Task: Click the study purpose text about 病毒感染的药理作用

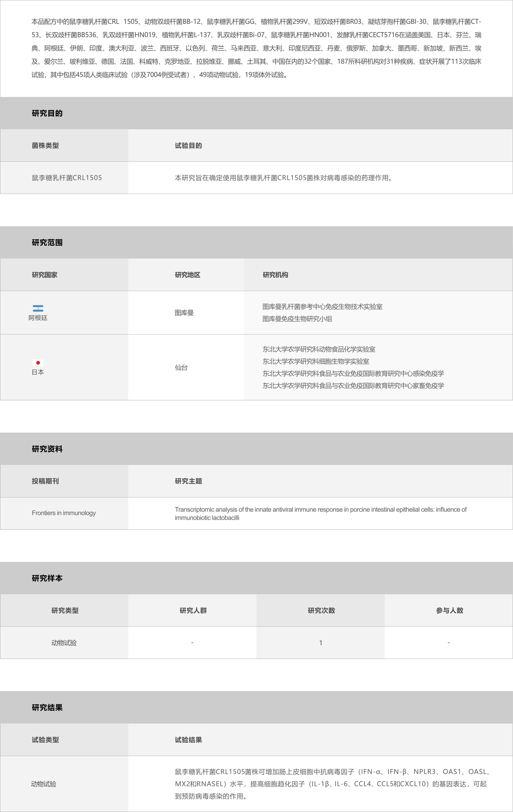Action: 284,178
